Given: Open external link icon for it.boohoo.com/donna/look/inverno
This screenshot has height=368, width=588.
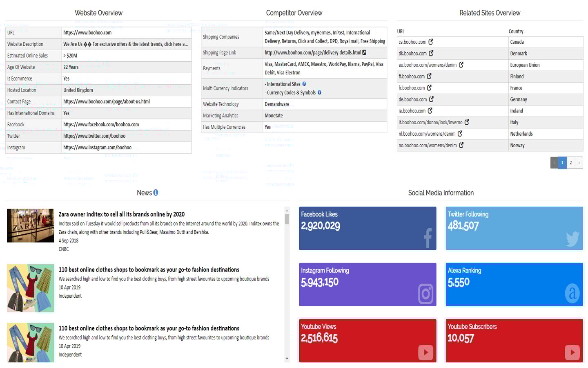Looking at the screenshot, I should coord(467,122).
